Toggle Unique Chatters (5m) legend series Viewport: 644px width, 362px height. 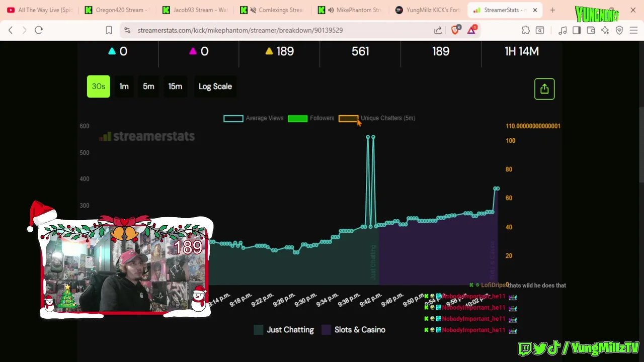pyautogui.click(x=377, y=118)
